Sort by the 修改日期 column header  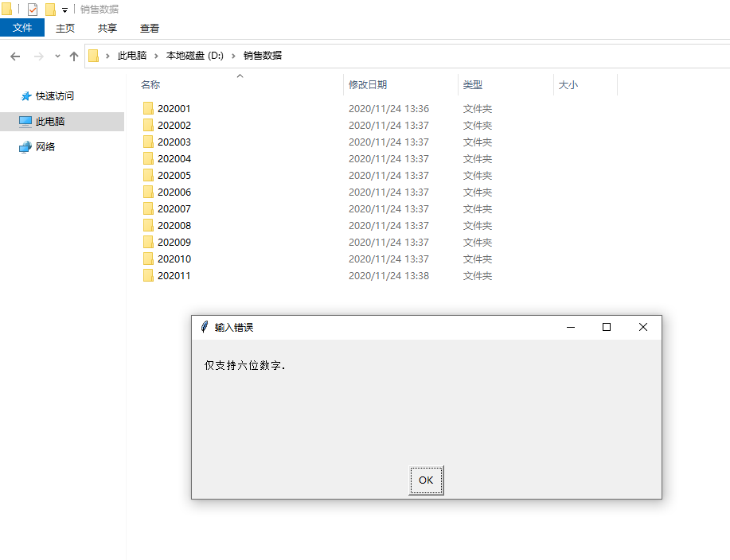click(368, 84)
